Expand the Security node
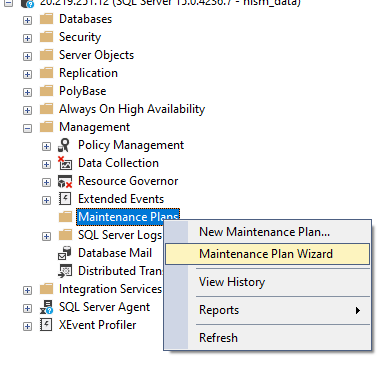Image resolution: width=390 pixels, height=366 pixels. pos(27,38)
